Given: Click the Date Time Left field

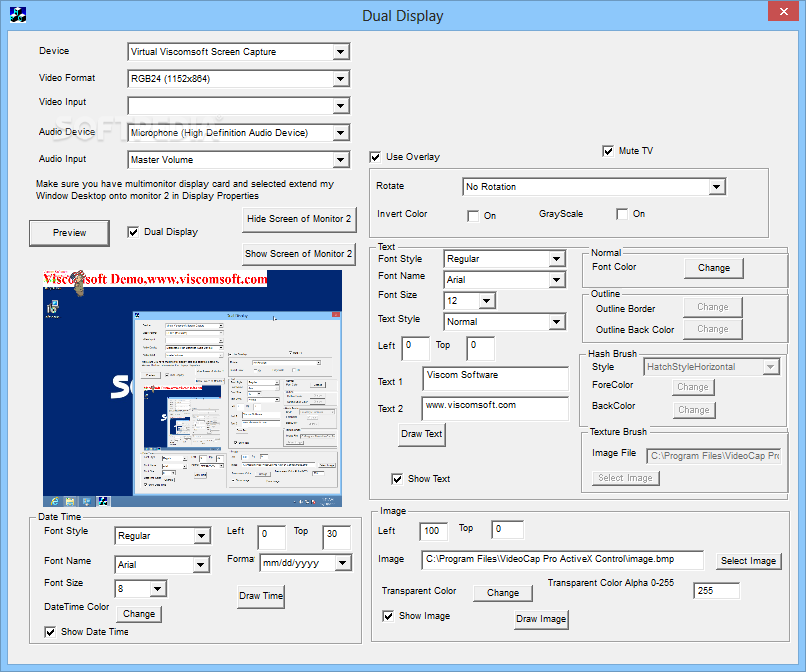Looking at the screenshot, I should [x=271, y=538].
